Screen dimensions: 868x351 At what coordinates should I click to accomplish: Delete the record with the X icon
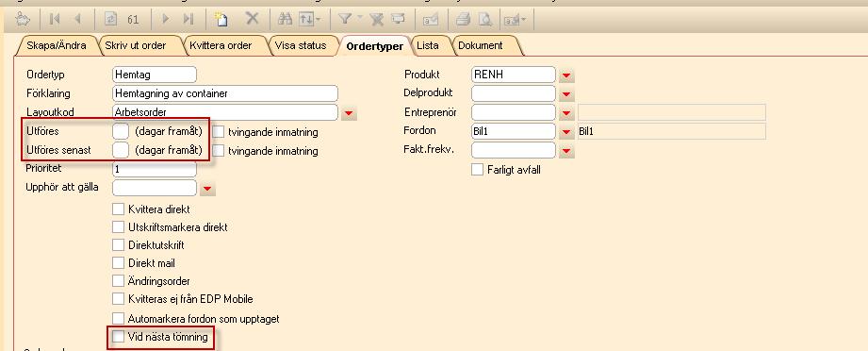point(253,19)
